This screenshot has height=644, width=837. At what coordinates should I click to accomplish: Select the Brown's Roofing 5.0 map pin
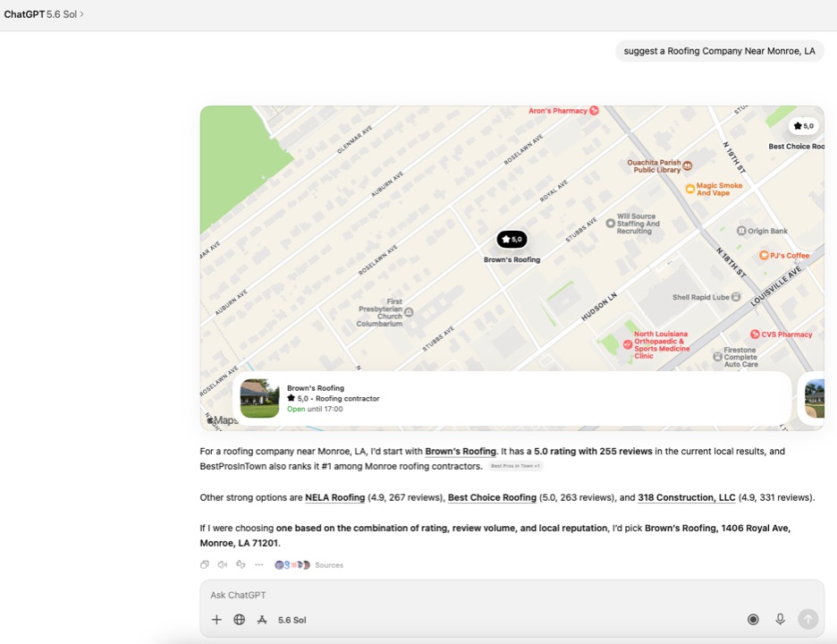tap(511, 239)
